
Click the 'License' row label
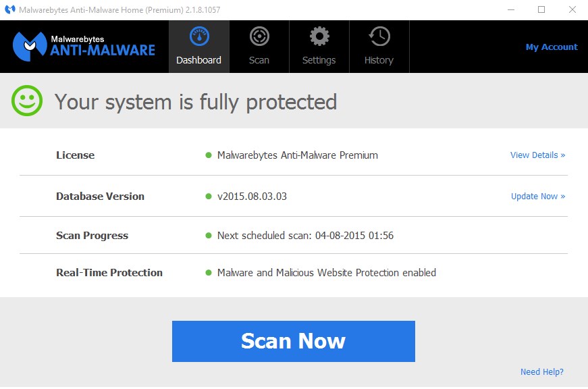click(76, 155)
